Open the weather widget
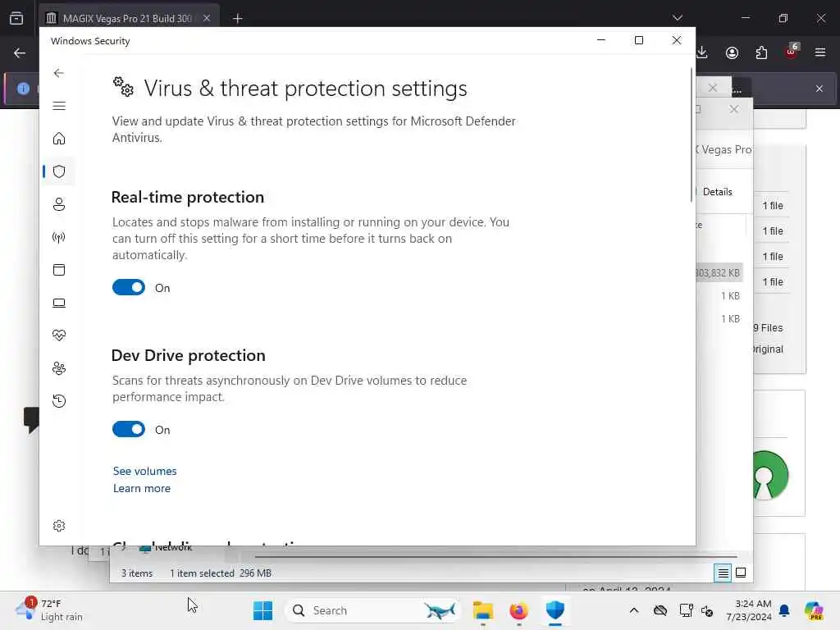This screenshot has height=630, width=840. [x=49, y=610]
